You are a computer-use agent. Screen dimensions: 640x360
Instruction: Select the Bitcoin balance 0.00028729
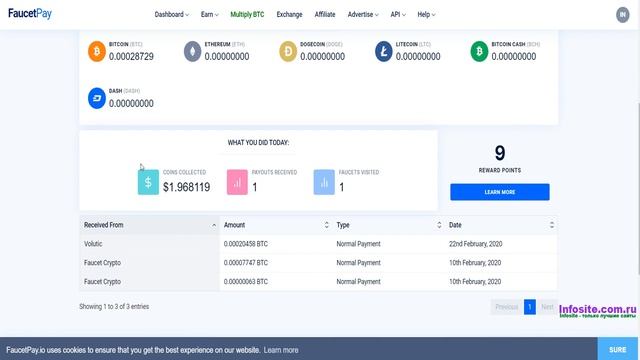131,57
